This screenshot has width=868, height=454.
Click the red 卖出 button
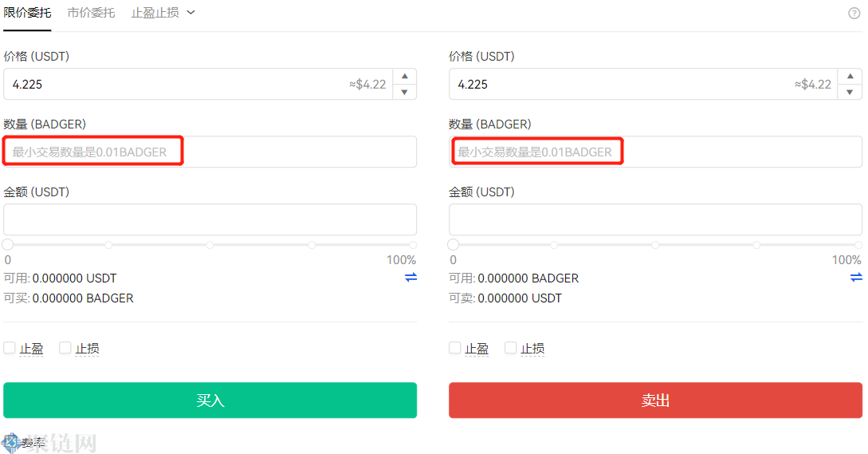point(655,401)
